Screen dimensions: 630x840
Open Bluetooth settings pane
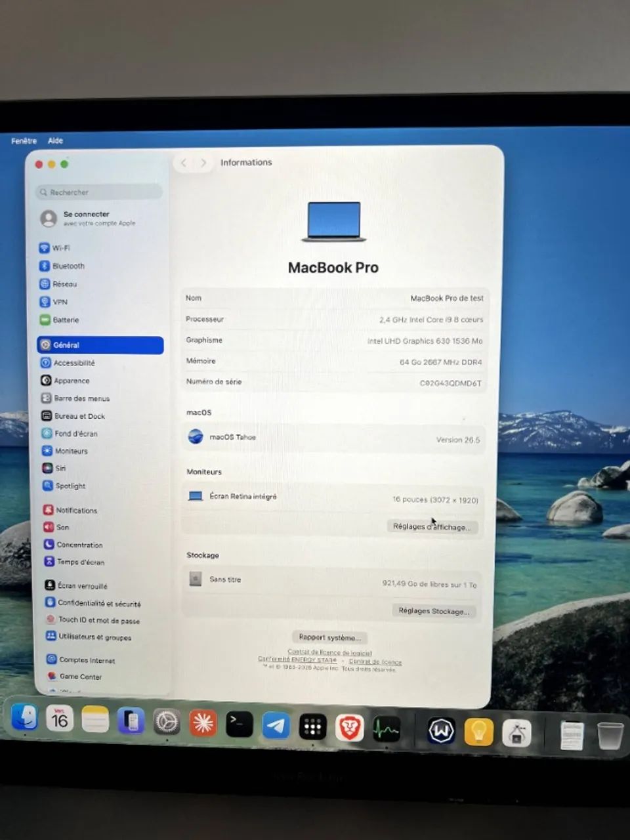click(x=62, y=266)
